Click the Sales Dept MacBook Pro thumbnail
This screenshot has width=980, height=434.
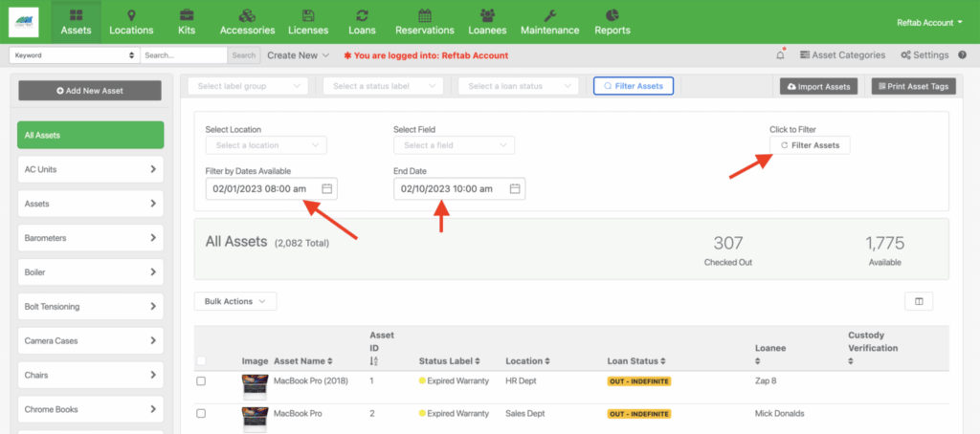pyautogui.click(x=255, y=420)
